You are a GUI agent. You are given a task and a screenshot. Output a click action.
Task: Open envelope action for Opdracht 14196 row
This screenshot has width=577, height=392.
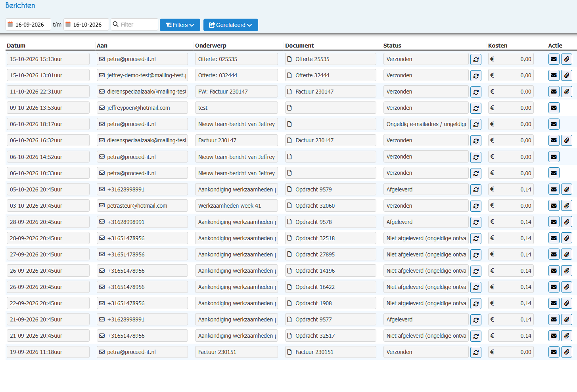pos(554,271)
